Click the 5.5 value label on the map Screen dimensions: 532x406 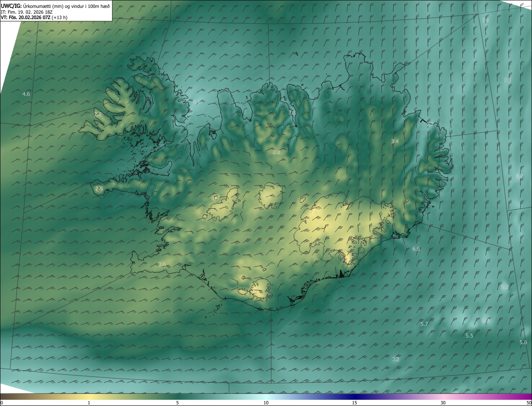(469, 335)
